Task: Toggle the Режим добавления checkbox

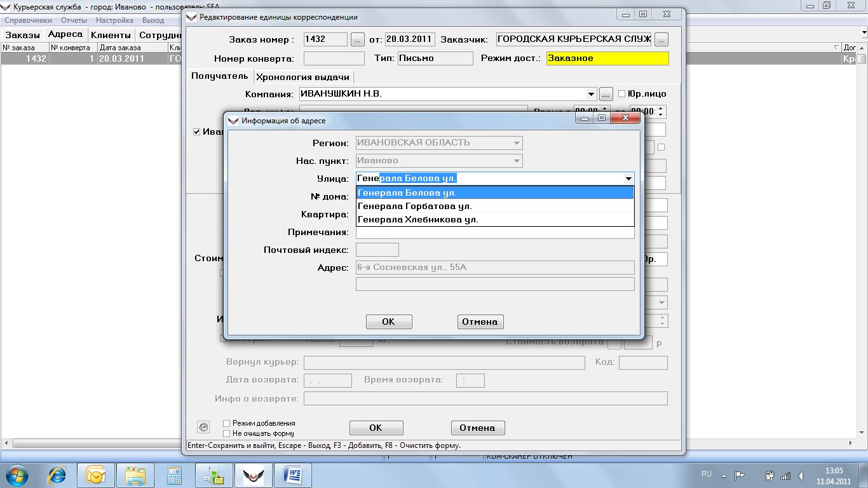Action: click(226, 423)
